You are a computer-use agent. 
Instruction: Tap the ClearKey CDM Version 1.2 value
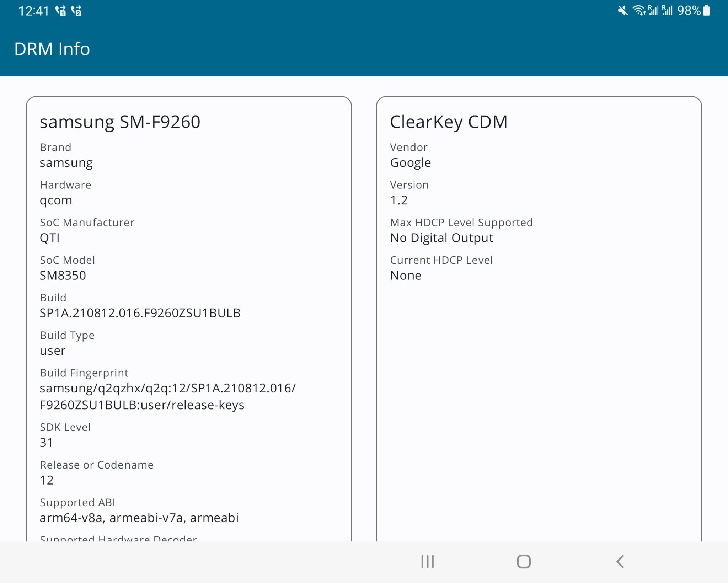click(x=399, y=200)
